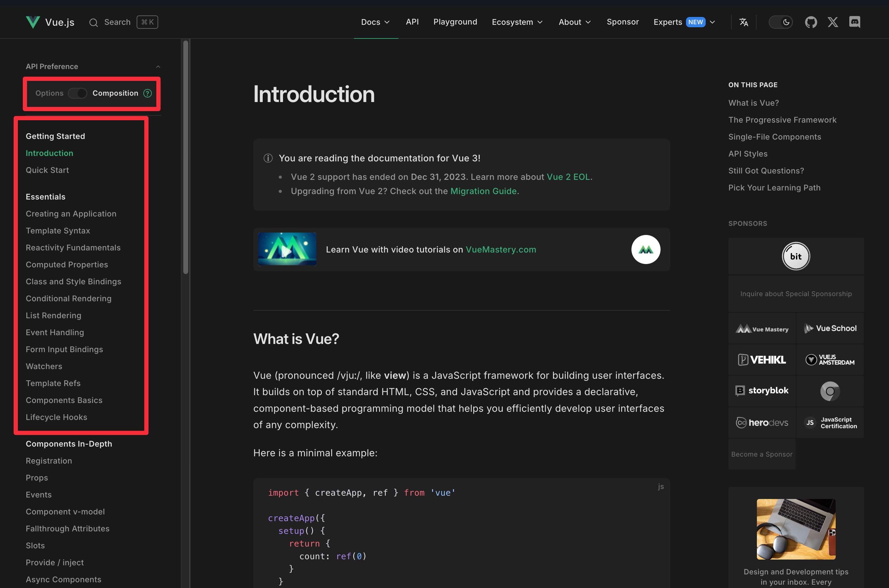Open the Vue Mastery sponsor logo

click(762, 329)
